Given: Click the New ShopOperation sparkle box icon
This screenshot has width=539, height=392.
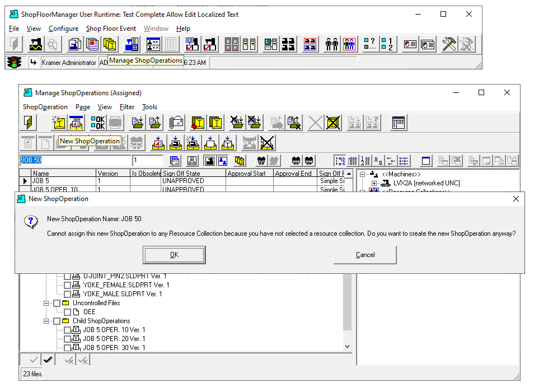Looking at the screenshot, I should (x=59, y=123).
